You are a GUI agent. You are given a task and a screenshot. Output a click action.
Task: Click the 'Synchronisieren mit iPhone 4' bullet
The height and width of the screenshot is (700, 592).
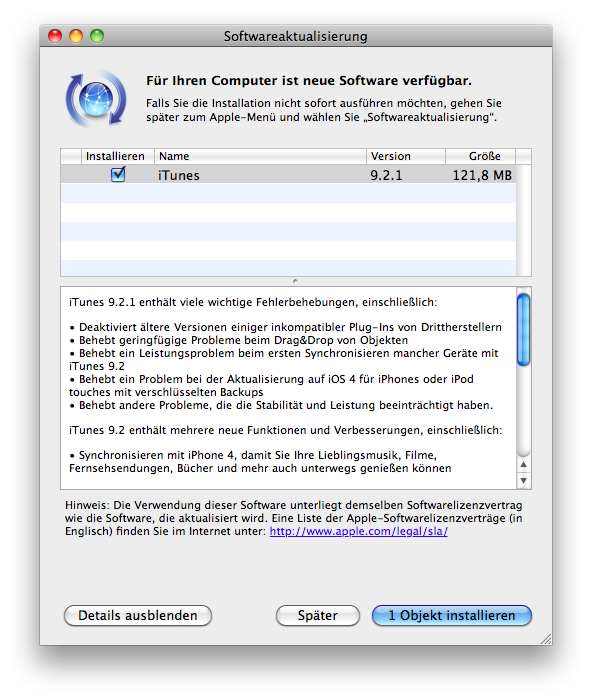[260, 462]
